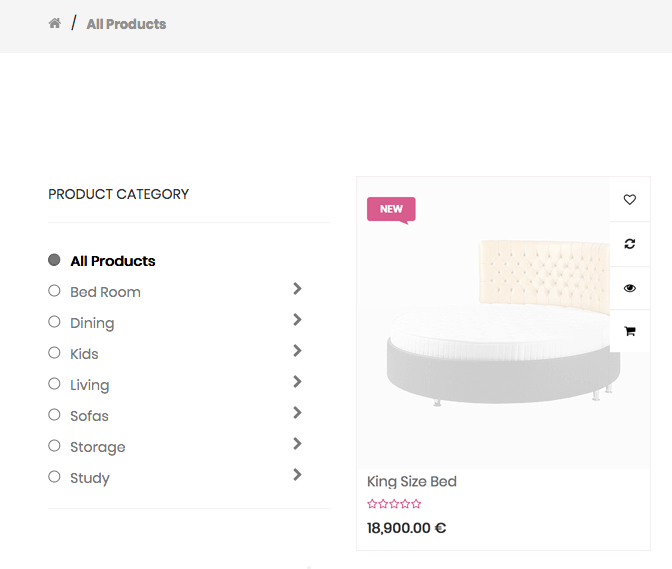Viewport: 672px width, 569px height.
Task: Choose the Kids category radio button
Action: 54,353
